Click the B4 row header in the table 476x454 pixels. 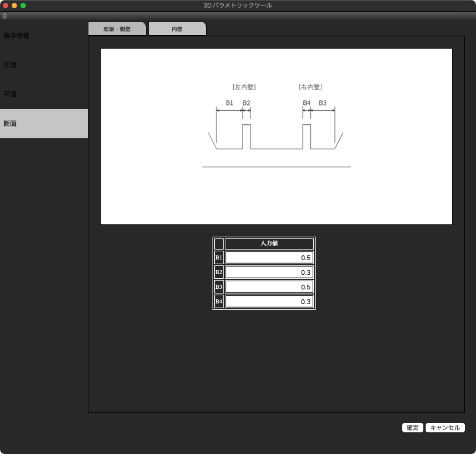(218, 302)
